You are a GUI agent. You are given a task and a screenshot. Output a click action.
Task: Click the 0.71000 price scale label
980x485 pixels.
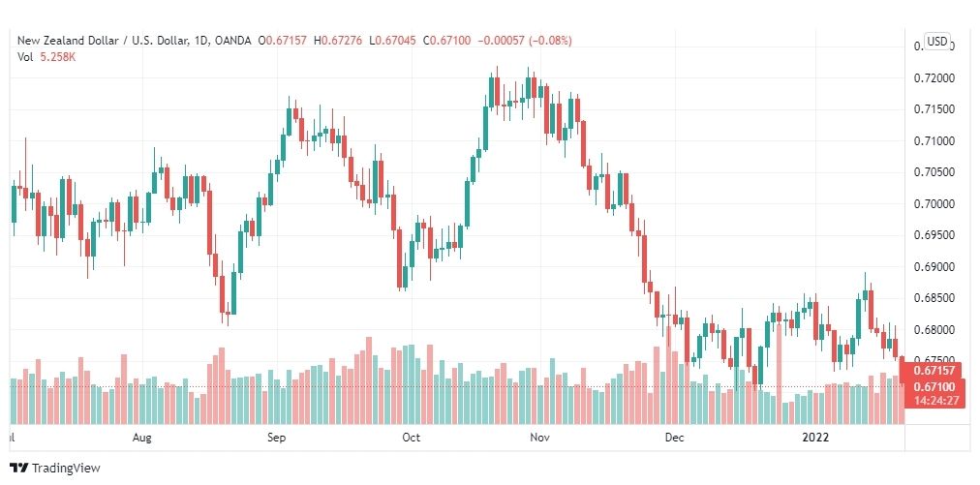[934, 141]
